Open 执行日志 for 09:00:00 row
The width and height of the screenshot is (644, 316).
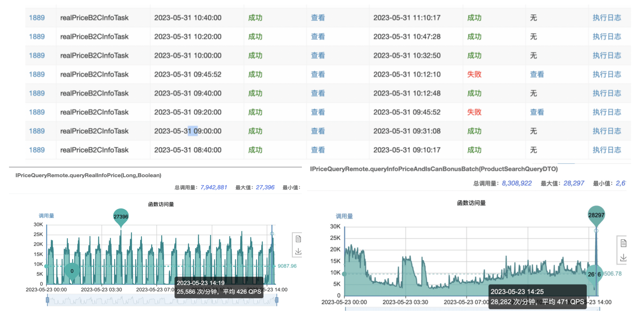click(x=607, y=131)
